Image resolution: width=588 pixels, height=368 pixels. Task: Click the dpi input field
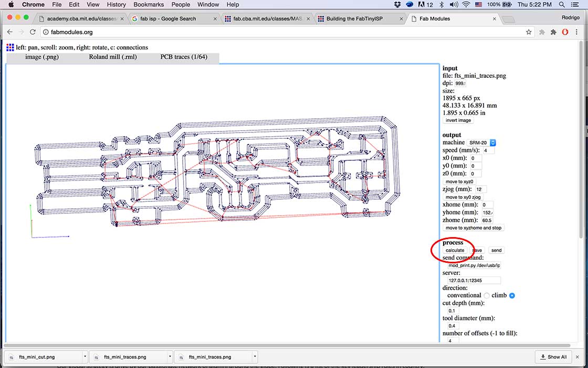pyautogui.click(x=460, y=84)
